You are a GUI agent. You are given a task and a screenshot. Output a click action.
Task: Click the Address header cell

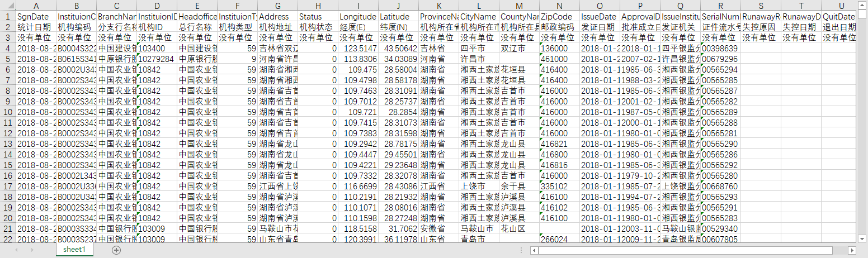[x=277, y=17]
